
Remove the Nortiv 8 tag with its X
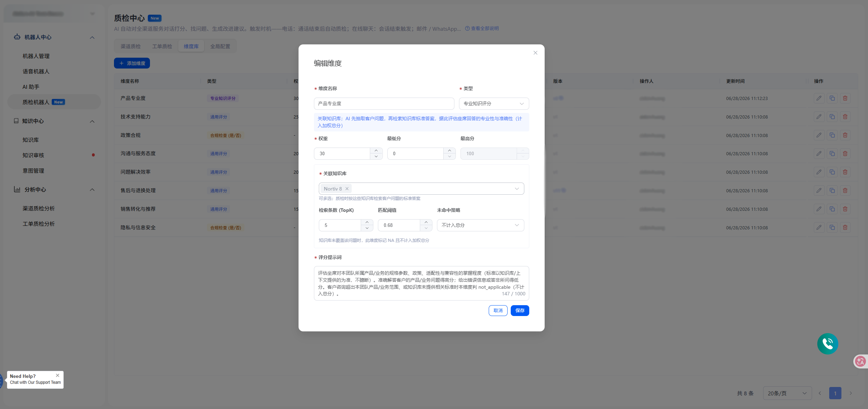coord(347,189)
